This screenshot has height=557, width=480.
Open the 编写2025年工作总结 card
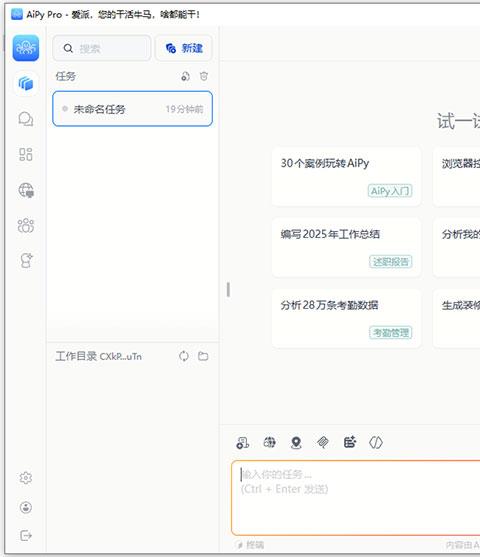[346, 248]
